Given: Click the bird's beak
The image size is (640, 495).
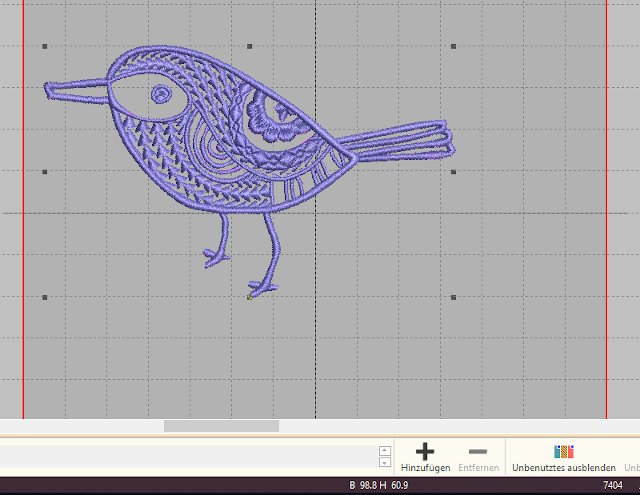Looking at the screenshot, I should point(77,91).
